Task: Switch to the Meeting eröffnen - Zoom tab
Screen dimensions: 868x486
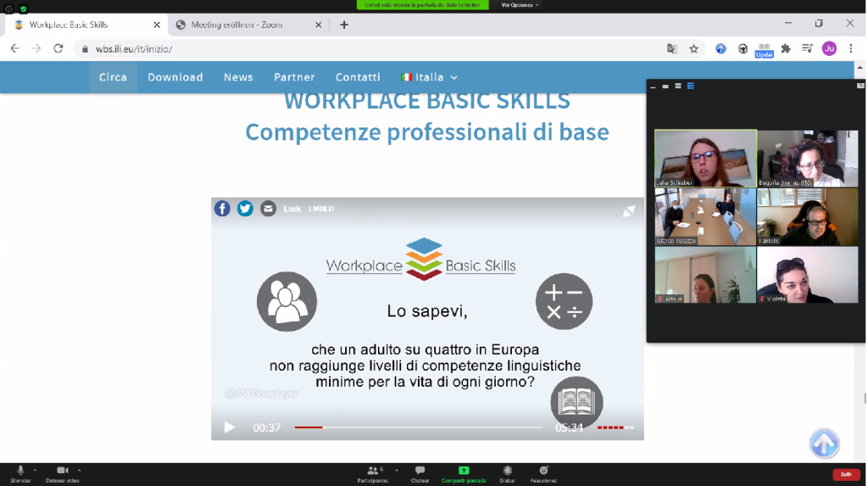Action: click(237, 25)
